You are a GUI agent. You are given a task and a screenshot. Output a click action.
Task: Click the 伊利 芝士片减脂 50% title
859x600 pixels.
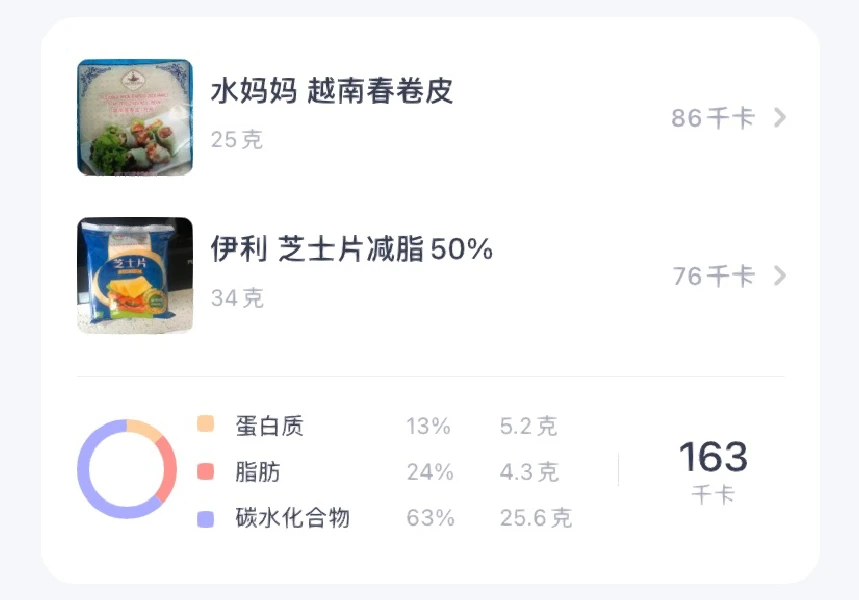point(352,249)
